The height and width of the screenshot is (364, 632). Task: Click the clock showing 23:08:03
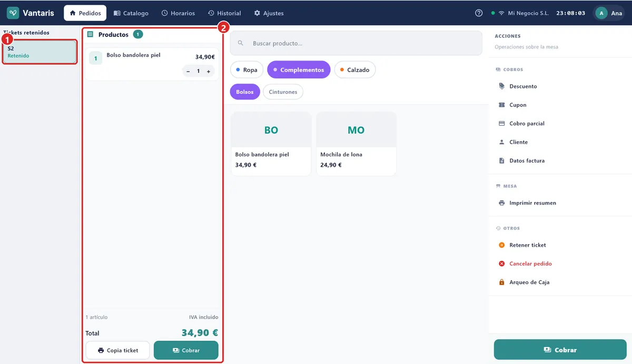[x=570, y=13]
